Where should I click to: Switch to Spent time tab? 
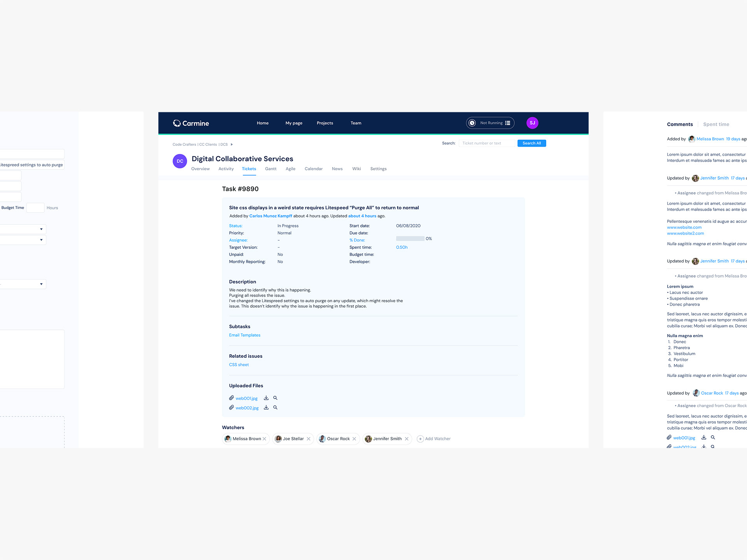tap(716, 124)
